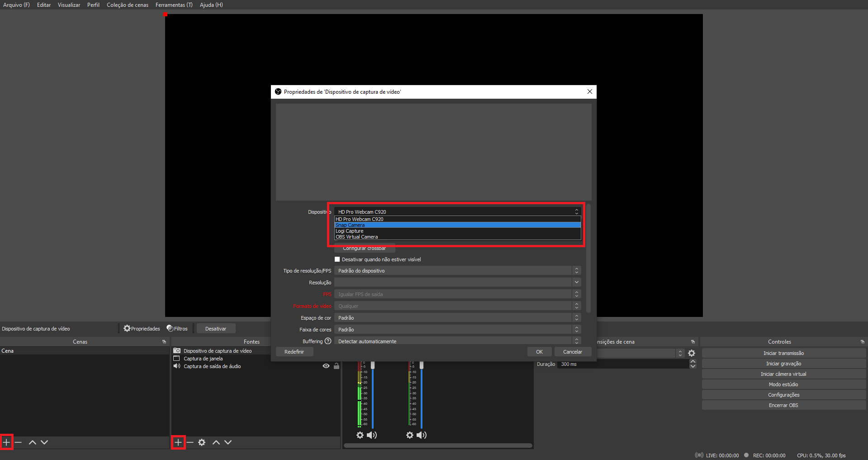Open the Dispositivo device dropdown
The height and width of the screenshot is (460, 868).
457,212
